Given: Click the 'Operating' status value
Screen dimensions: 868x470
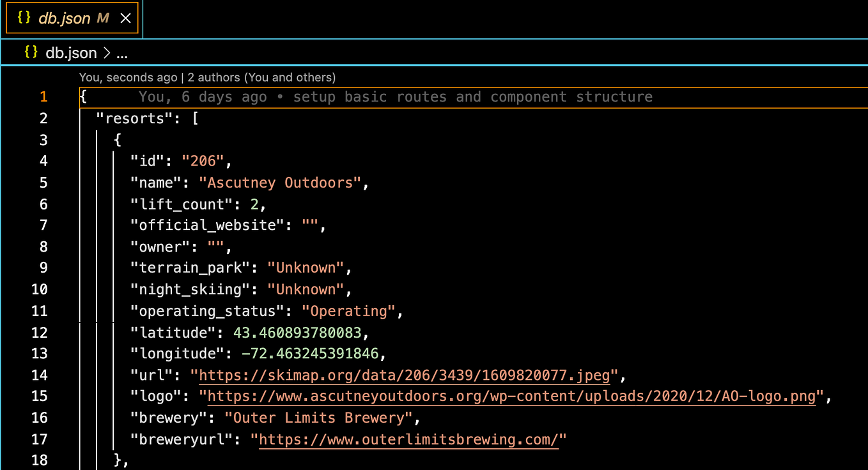Looking at the screenshot, I should click(347, 310).
